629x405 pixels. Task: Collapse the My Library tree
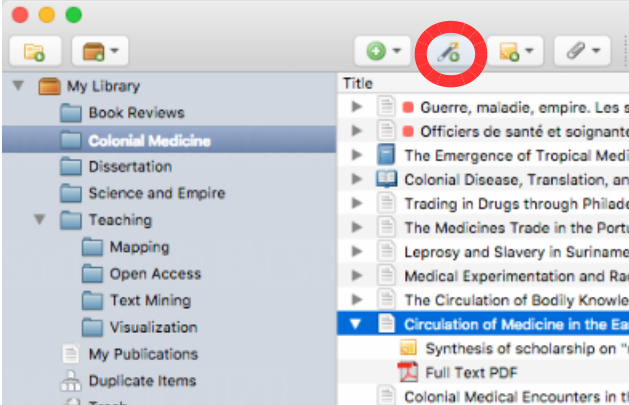click(17, 86)
